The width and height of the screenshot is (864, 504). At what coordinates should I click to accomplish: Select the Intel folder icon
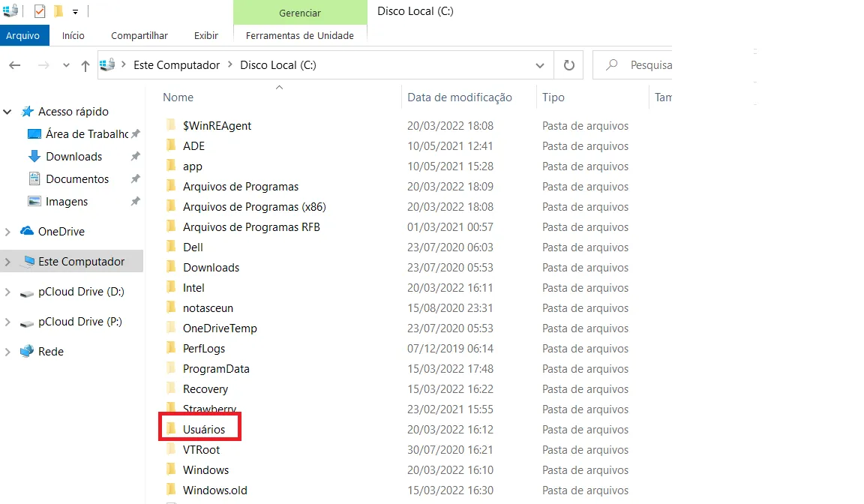[171, 287]
